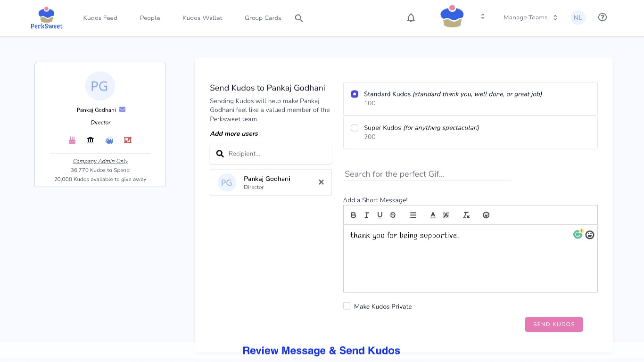Click the red frame icon on profile card
Viewport: 644px width, 362px height.
127,140
